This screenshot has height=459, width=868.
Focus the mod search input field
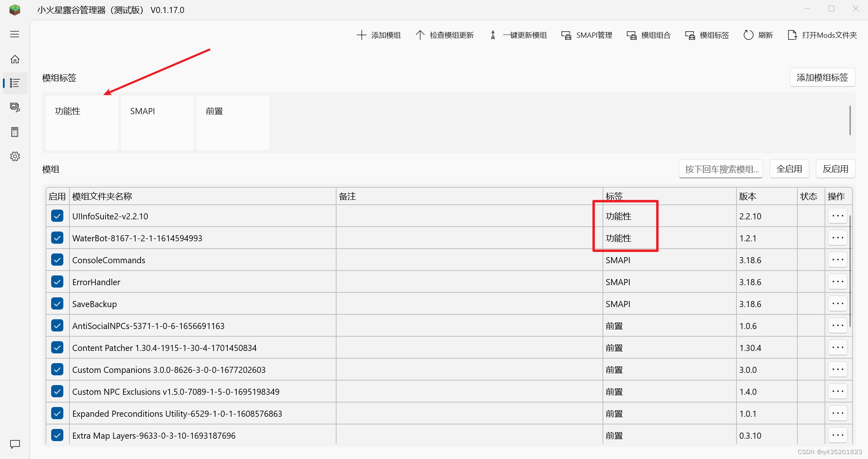point(721,169)
